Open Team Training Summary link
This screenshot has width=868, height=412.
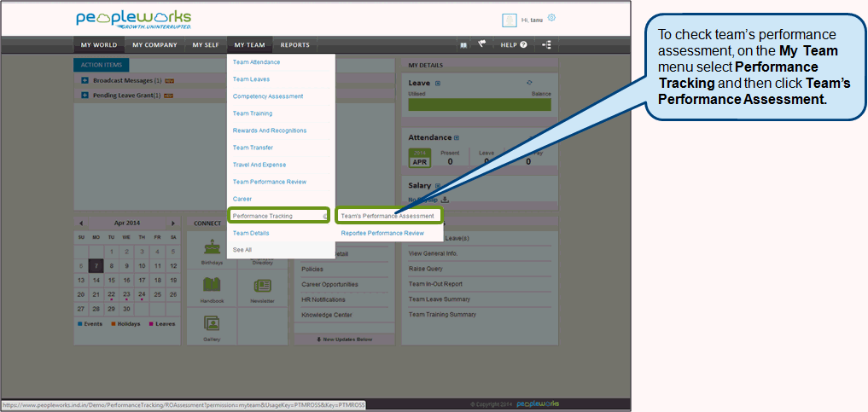[442, 315]
